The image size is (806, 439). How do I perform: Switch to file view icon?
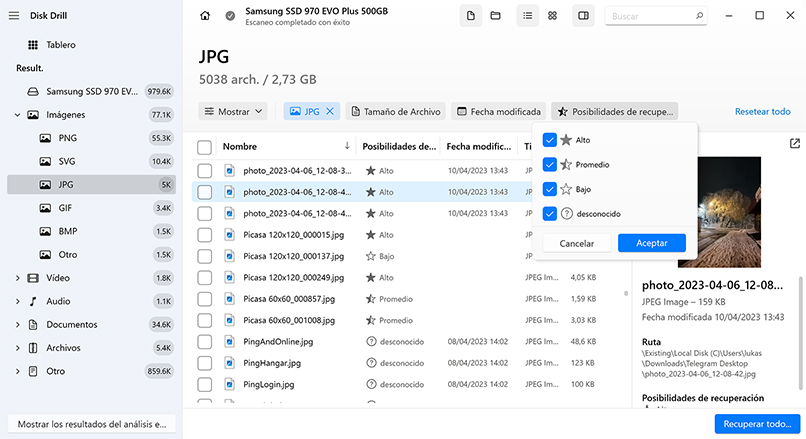pyautogui.click(x=470, y=16)
